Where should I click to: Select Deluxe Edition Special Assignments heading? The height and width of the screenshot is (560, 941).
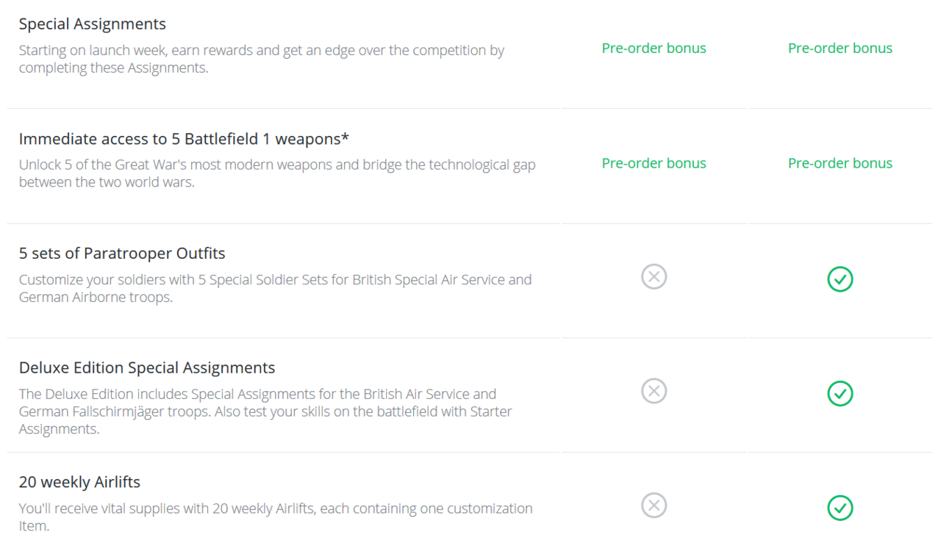point(147,367)
